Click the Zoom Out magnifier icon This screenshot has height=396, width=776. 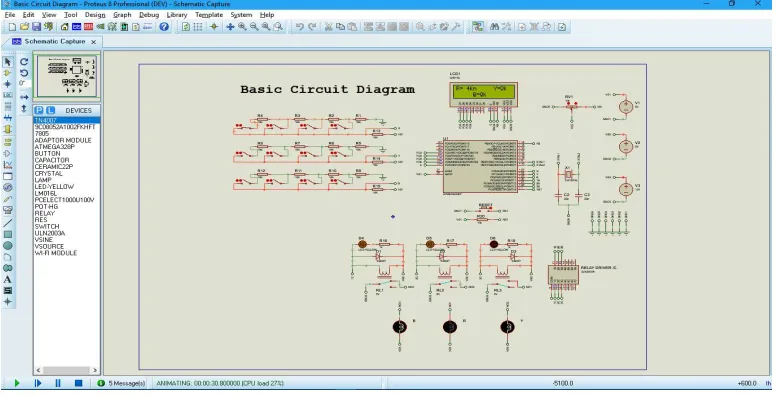coord(254,27)
